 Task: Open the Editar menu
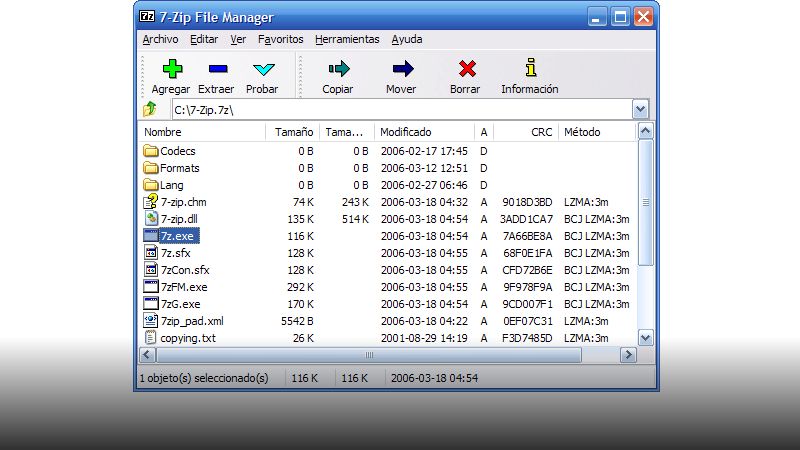(x=204, y=39)
